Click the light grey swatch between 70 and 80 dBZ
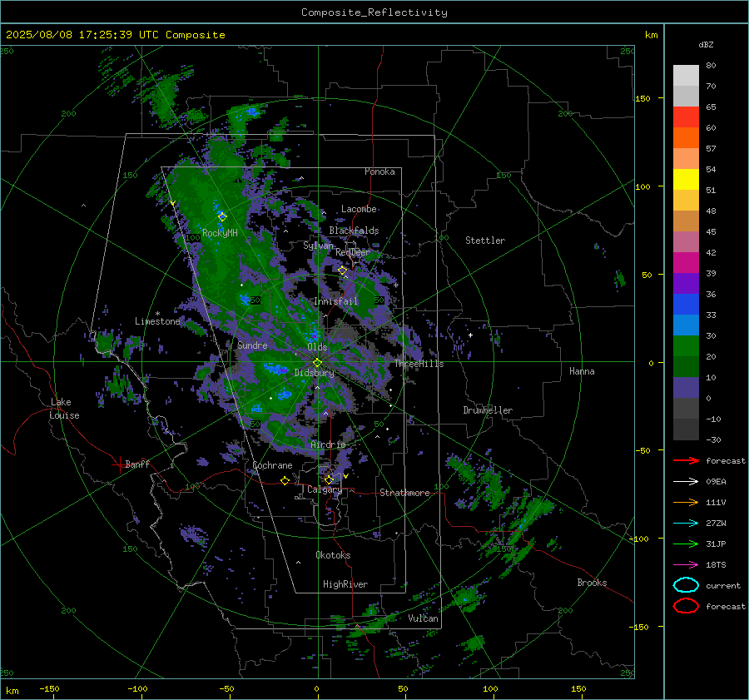The height and width of the screenshot is (700, 749). [686, 76]
